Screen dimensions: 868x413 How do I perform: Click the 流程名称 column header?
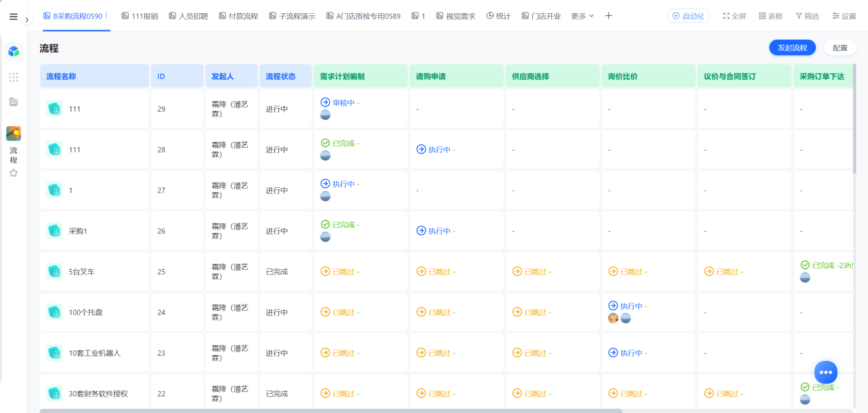[x=95, y=76]
